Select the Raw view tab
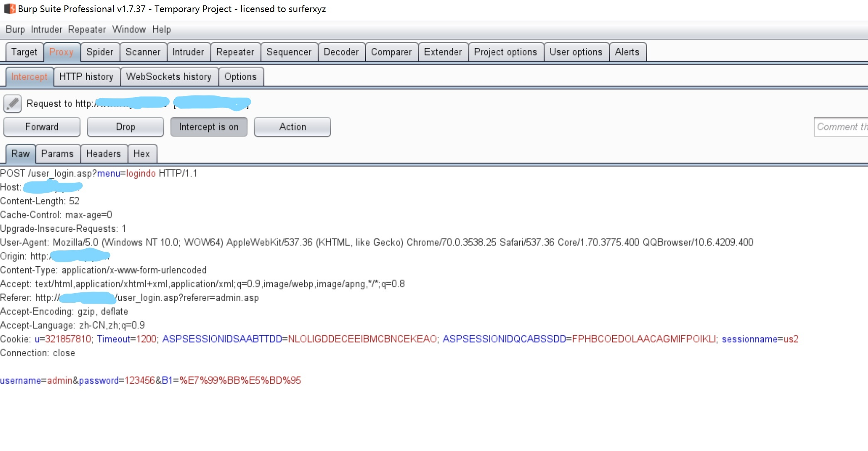Image resolution: width=868 pixels, height=451 pixels. tap(20, 154)
